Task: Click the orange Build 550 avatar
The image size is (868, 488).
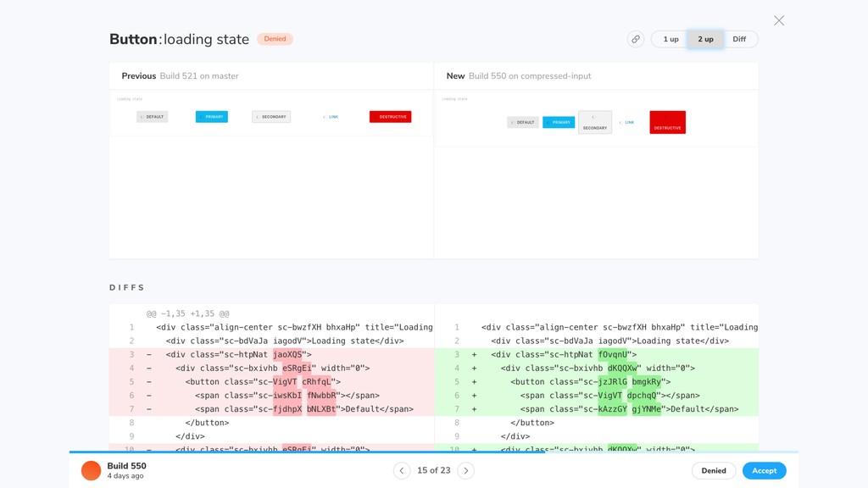Action: tap(92, 470)
